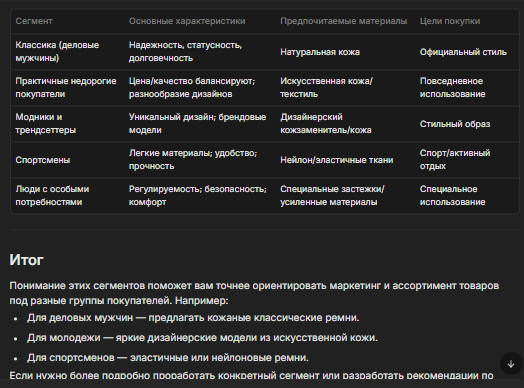
Task: Select the 'Сегмент' column header
Action: 34,21
